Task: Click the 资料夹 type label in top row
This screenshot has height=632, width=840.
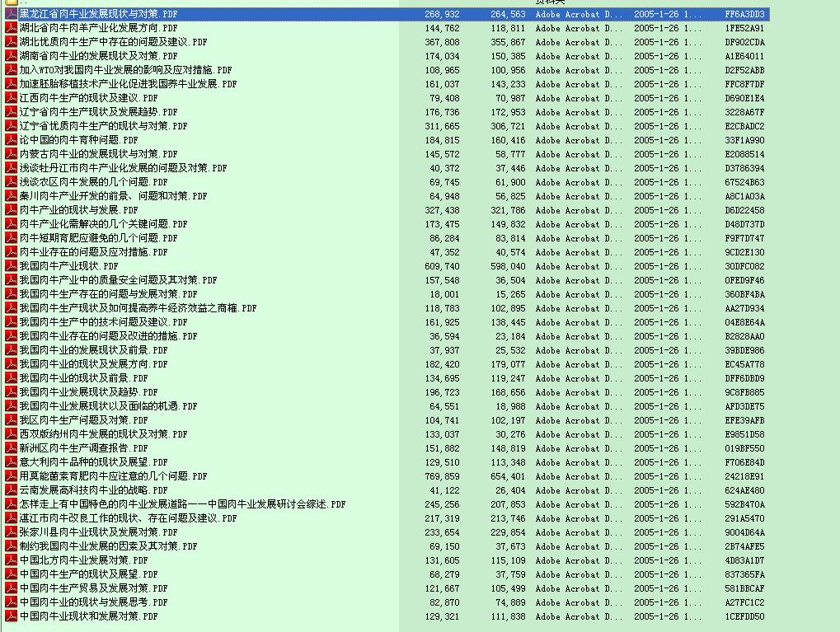Action: (550, 2)
